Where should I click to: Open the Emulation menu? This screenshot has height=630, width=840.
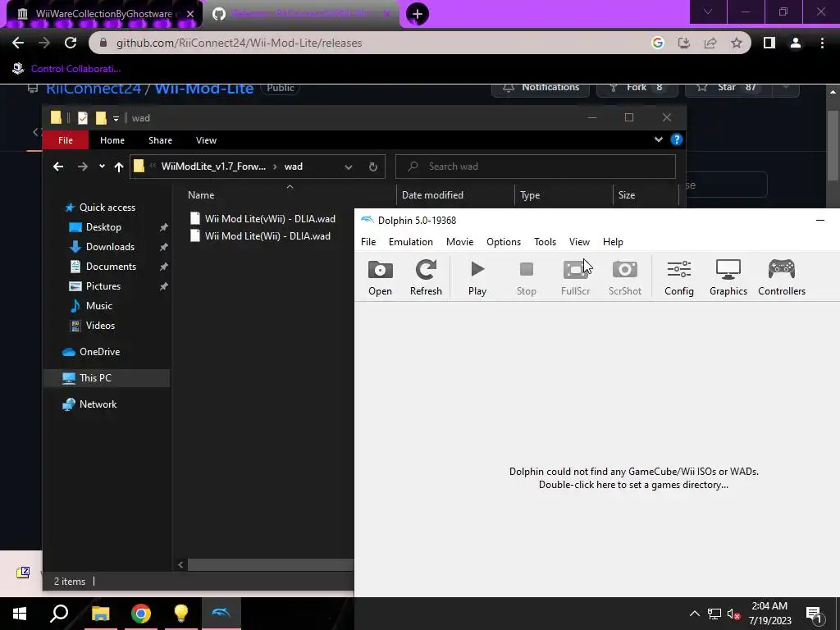410,242
